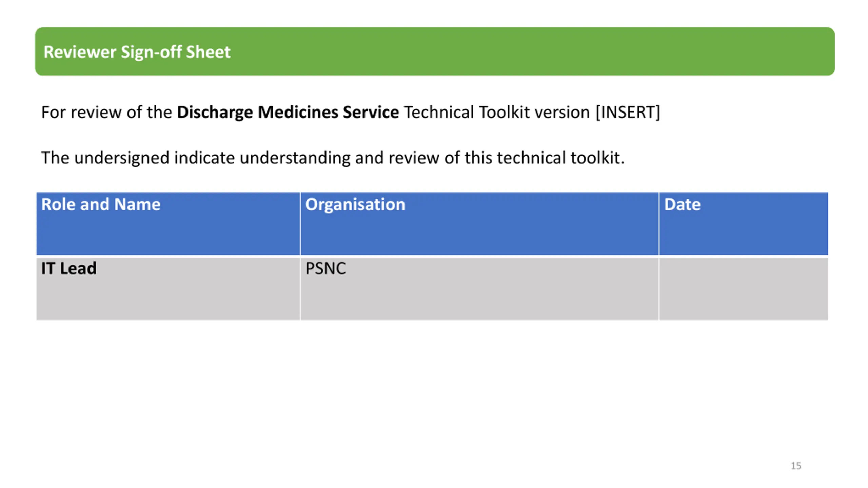
Task: Select the Role and Name header cell
Action: (x=168, y=224)
